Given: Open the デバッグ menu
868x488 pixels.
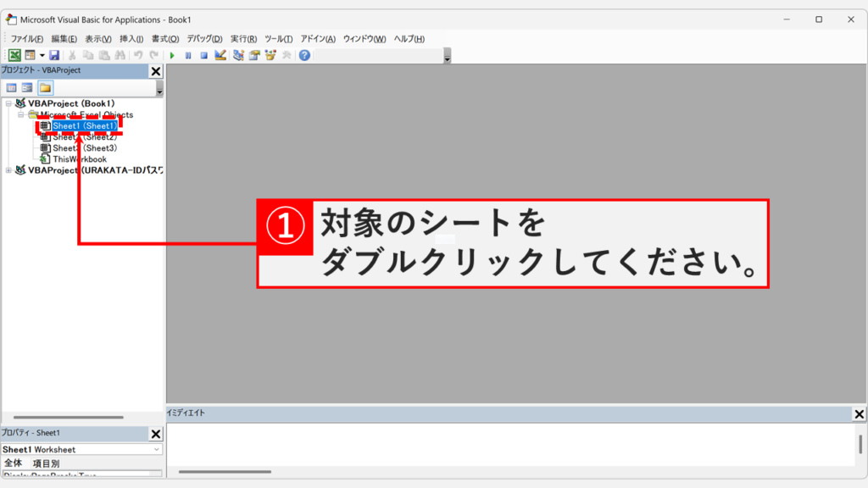Looking at the screenshot, I should (x=203, y=38).
